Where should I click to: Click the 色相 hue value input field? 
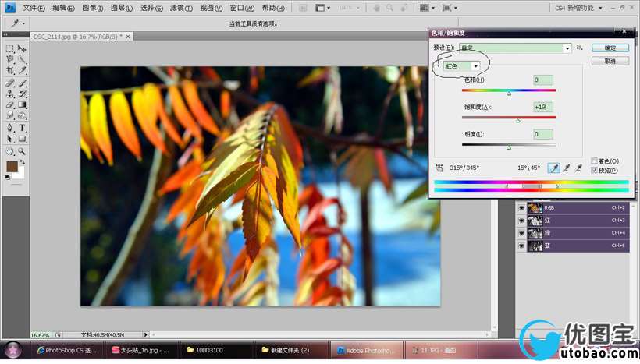[x=543, y=80]
